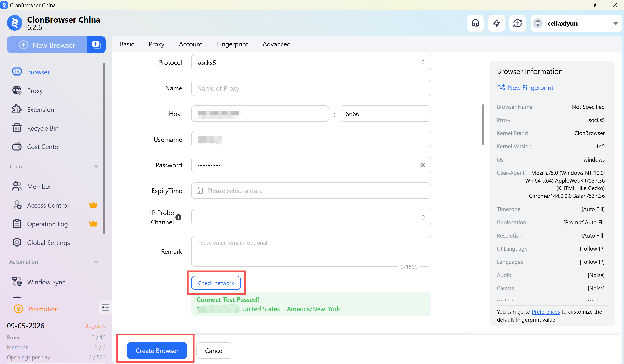Click the form's vertical scrollbar
Screen dimensions: 624x364
(483, 124)
